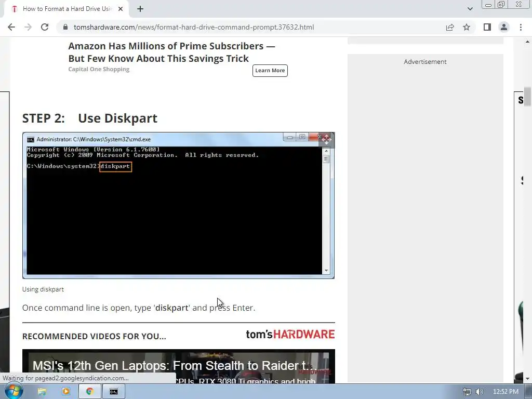This screenshot has height=399, width=532.
Task: Click the Capital One Shopping sponsor text
Action: tap(99, 69)
